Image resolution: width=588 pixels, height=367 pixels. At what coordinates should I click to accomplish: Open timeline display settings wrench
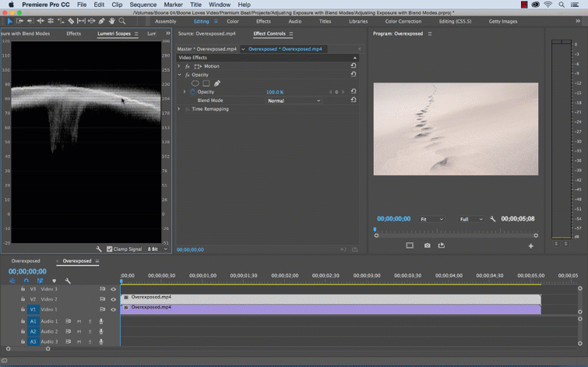[x=68, y=281]
